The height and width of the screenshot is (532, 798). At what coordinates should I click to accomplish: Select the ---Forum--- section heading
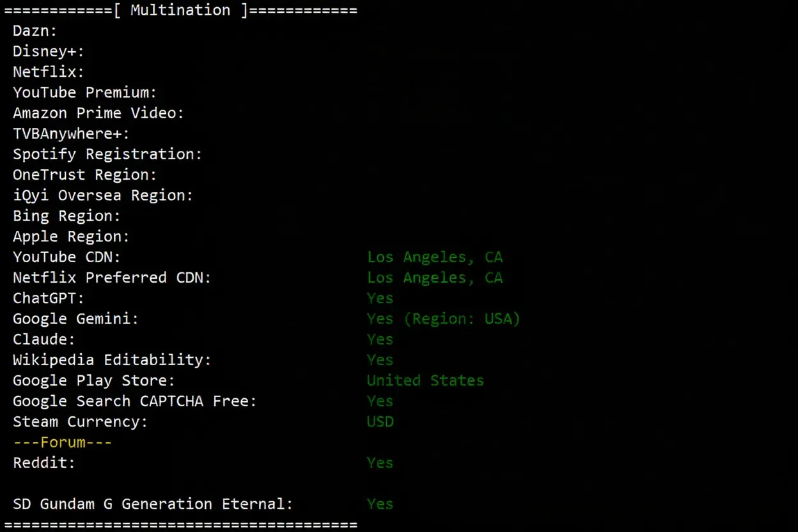[62, 442]
